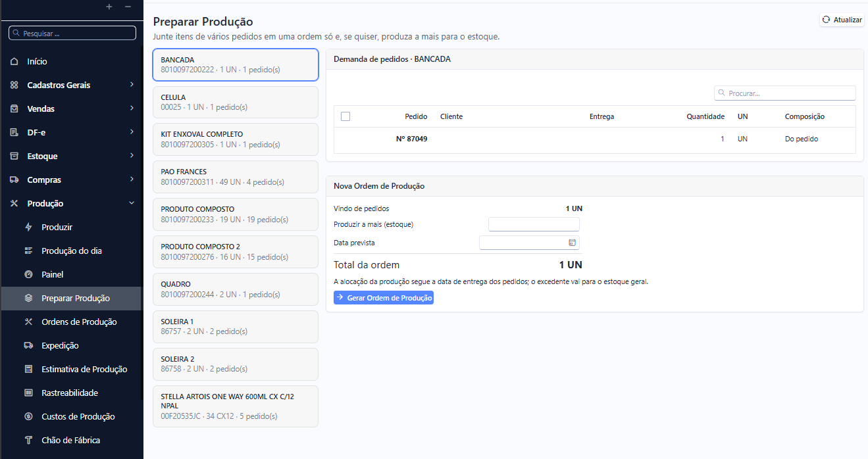Select the SOLEIRA 1 product card

pyautogui.click(x=236, y=327)
